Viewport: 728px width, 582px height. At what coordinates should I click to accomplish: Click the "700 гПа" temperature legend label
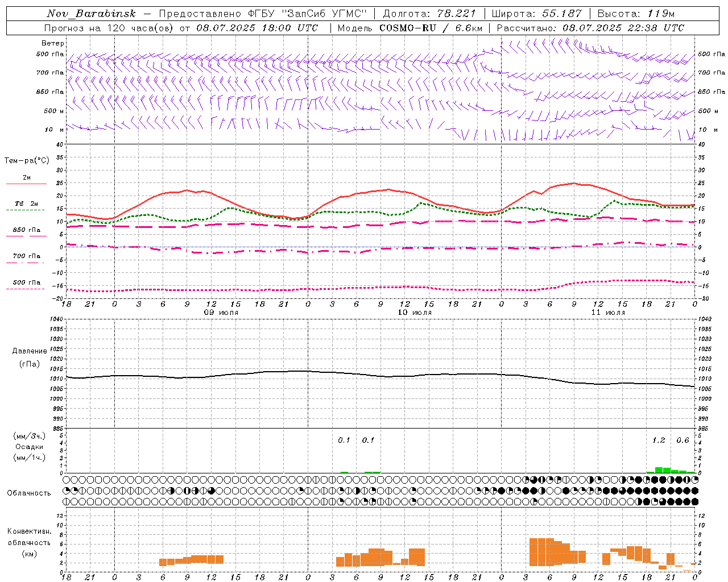coord(27,256)
